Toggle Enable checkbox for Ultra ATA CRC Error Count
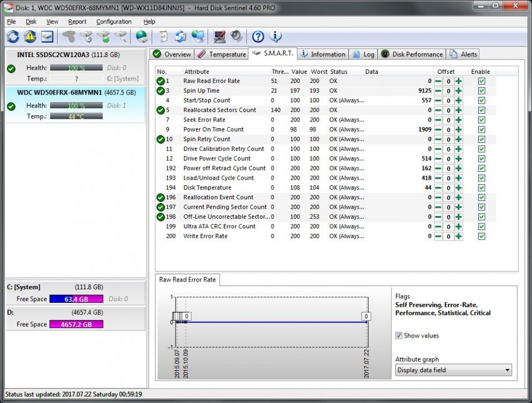The height and width of the screenshot is (403, 532). pyautogui.click(x=482, y=227)
